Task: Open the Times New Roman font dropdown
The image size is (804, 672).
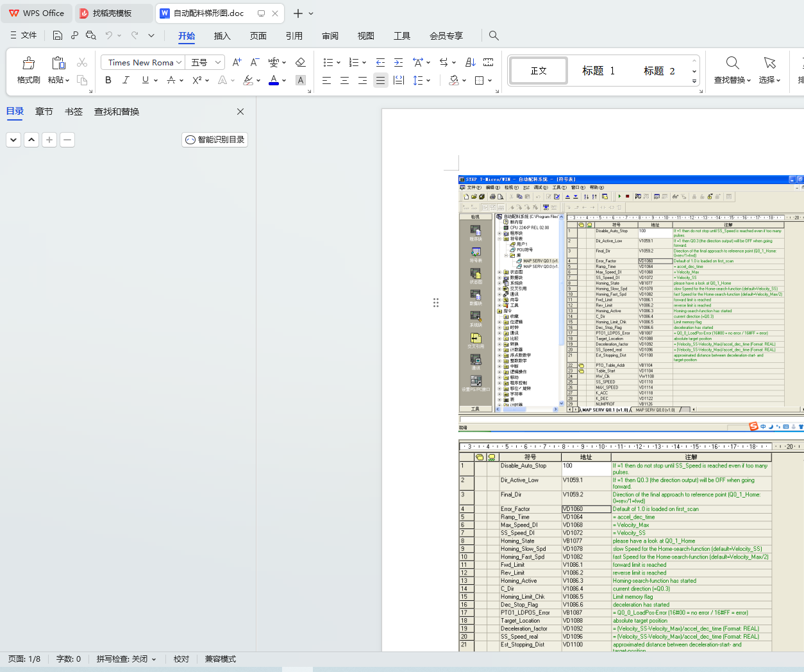Action: (178, 62)
